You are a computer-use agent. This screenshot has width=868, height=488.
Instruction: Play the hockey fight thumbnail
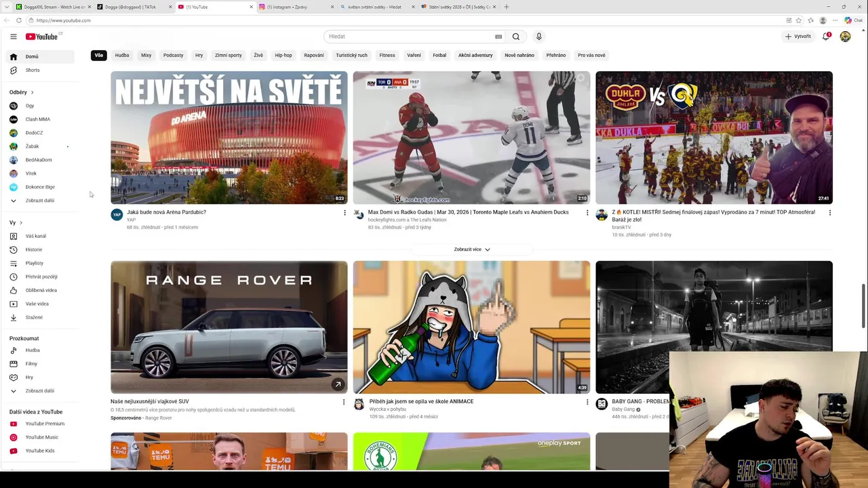(x=471, y=138)
